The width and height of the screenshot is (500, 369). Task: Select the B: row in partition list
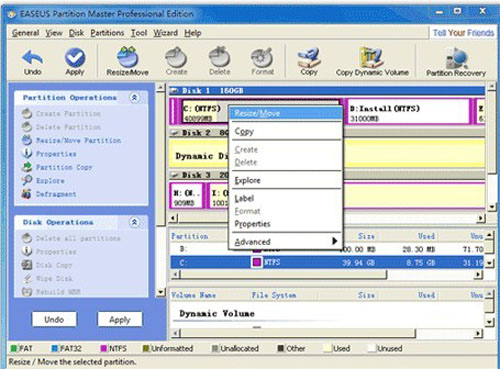tap(328, 249)
